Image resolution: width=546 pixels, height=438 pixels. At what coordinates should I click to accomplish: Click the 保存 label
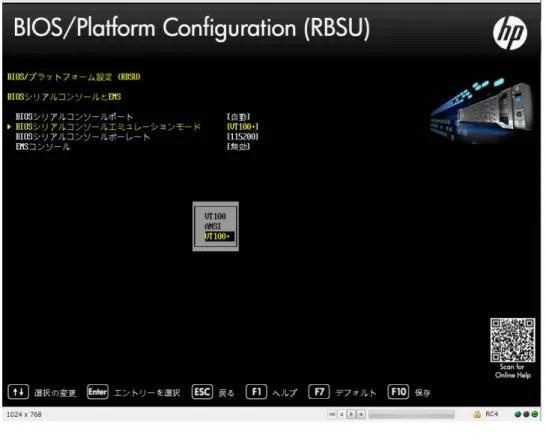423,393
